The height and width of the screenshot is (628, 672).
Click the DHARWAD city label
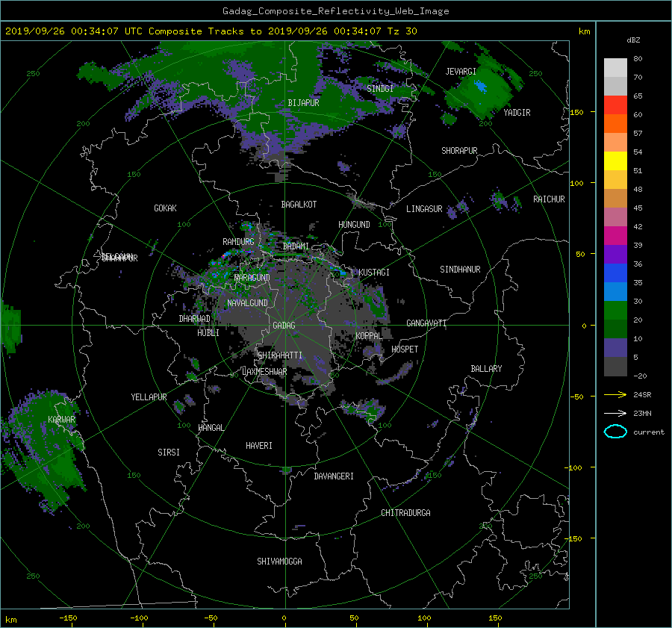click(x=194, y=319)
